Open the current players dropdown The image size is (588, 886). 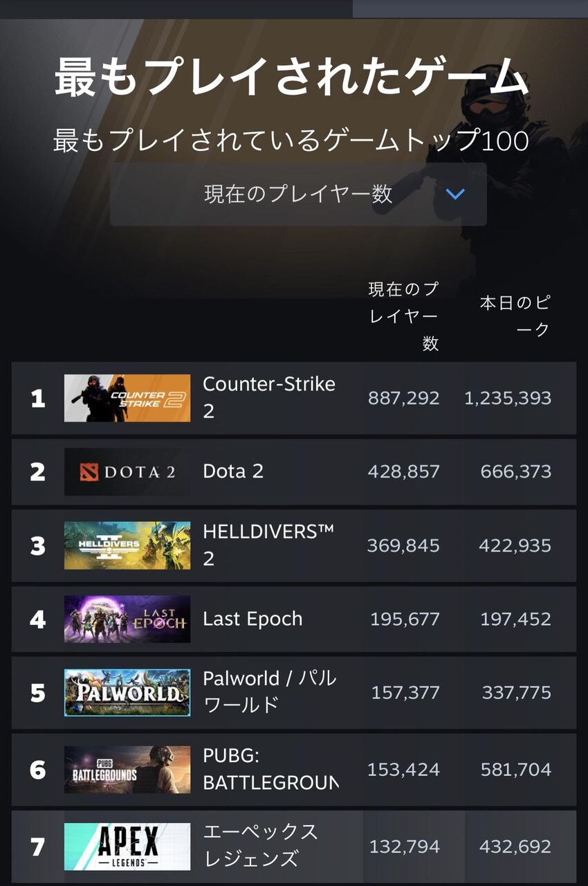[297, 194]
